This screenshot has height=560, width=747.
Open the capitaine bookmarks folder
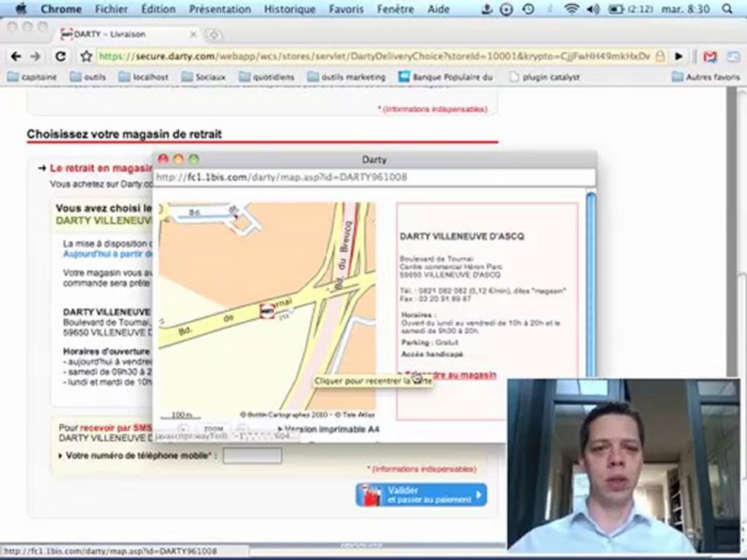pos(33,77)
